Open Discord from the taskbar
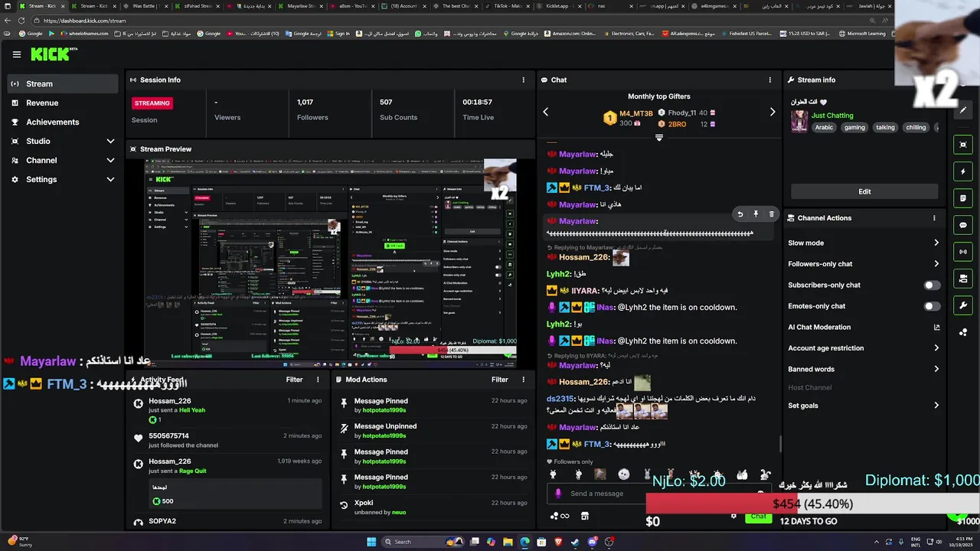This screenshot has height=551, width=980. 593,542
